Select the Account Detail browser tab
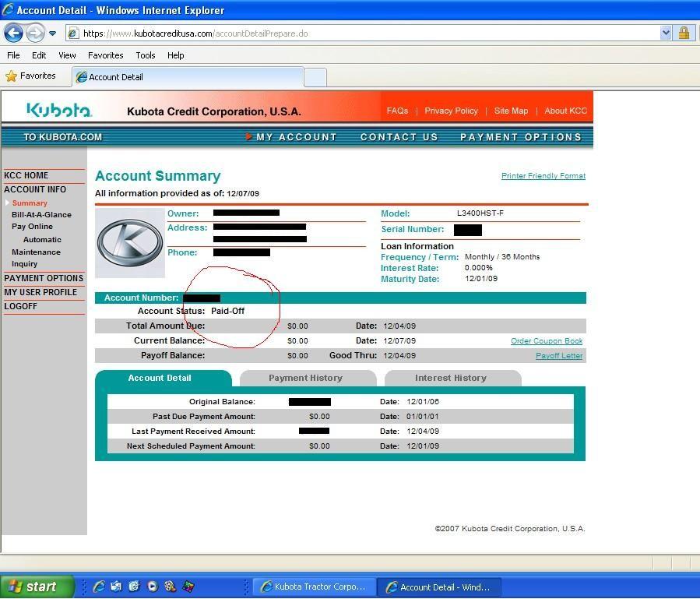Viewport: 700px width, 599px height. click(188, 77)
